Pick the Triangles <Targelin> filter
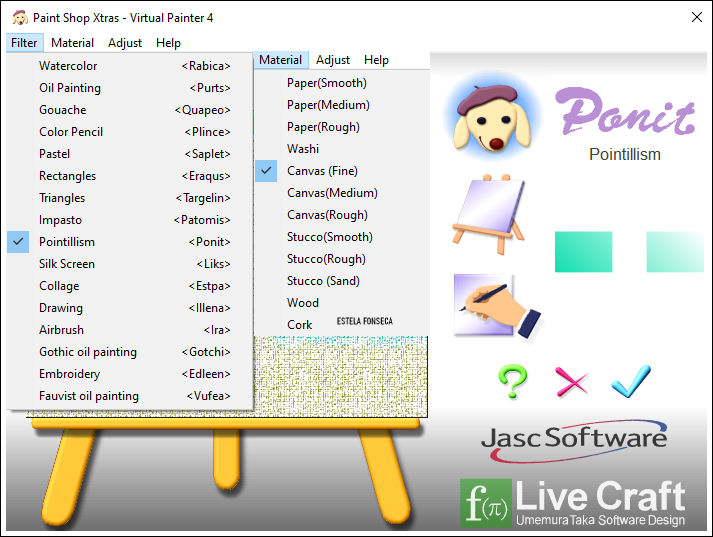 (130, 198)
